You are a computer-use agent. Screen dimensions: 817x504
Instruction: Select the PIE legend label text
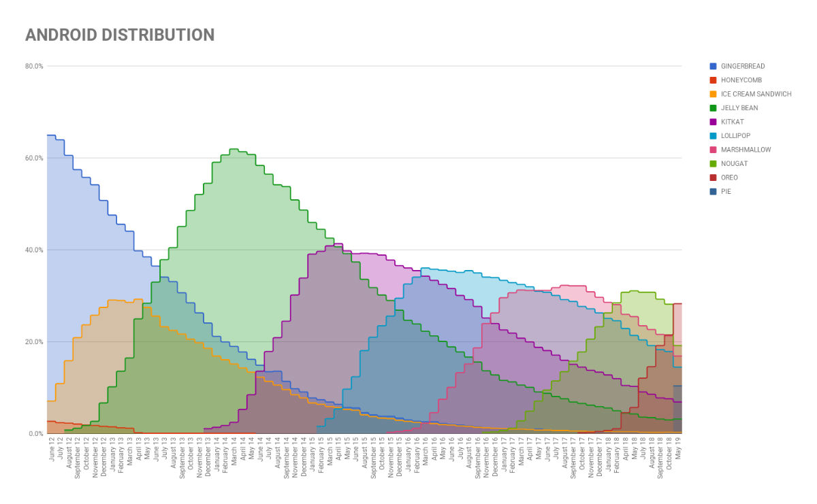[726, 192]
